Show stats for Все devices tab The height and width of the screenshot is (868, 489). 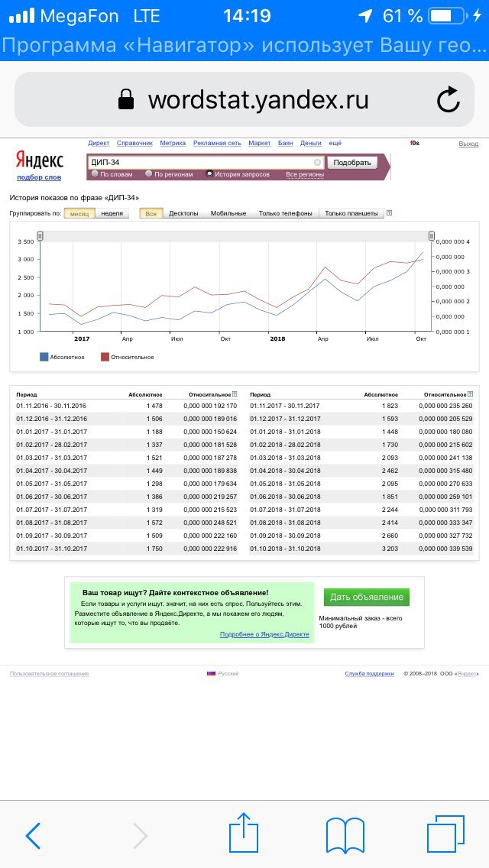click(x=151, y=214)
